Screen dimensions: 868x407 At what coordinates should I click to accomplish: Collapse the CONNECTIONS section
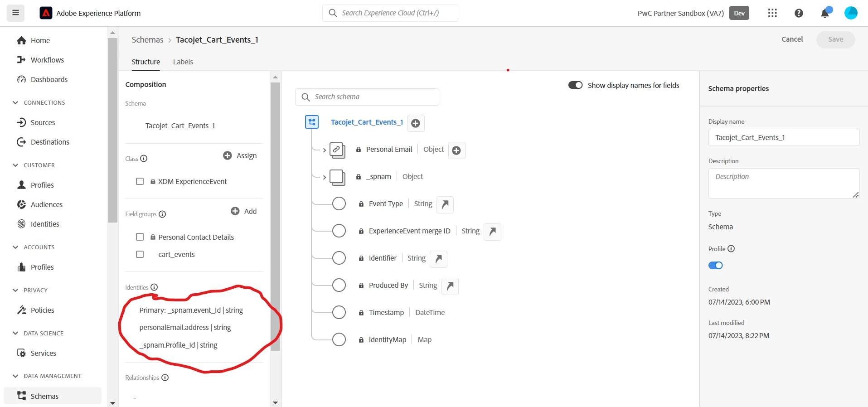pyautogui.click(x=15, y=102)
